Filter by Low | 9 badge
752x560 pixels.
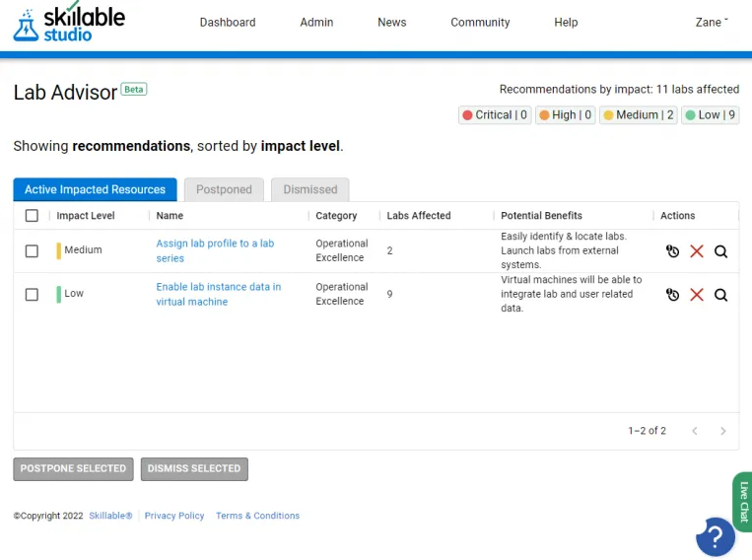click(711, 115)
